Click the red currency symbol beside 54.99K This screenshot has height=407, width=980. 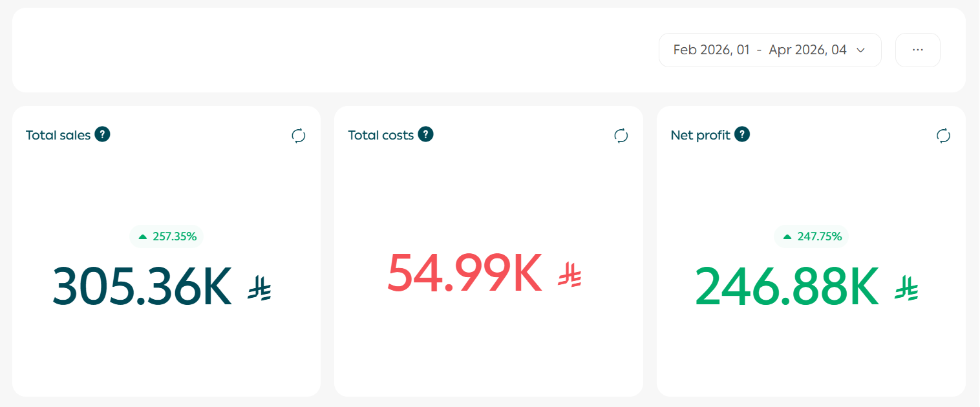pyautogui.click(x=570, y=275)
